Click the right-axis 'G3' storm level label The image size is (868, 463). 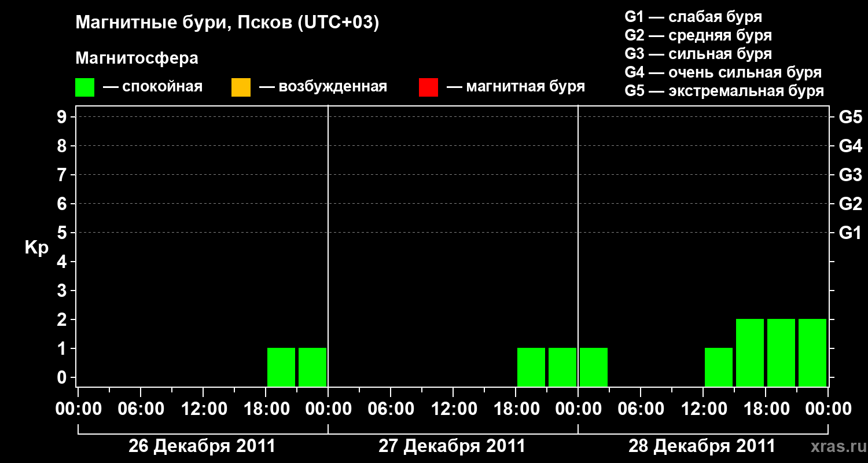850,175
